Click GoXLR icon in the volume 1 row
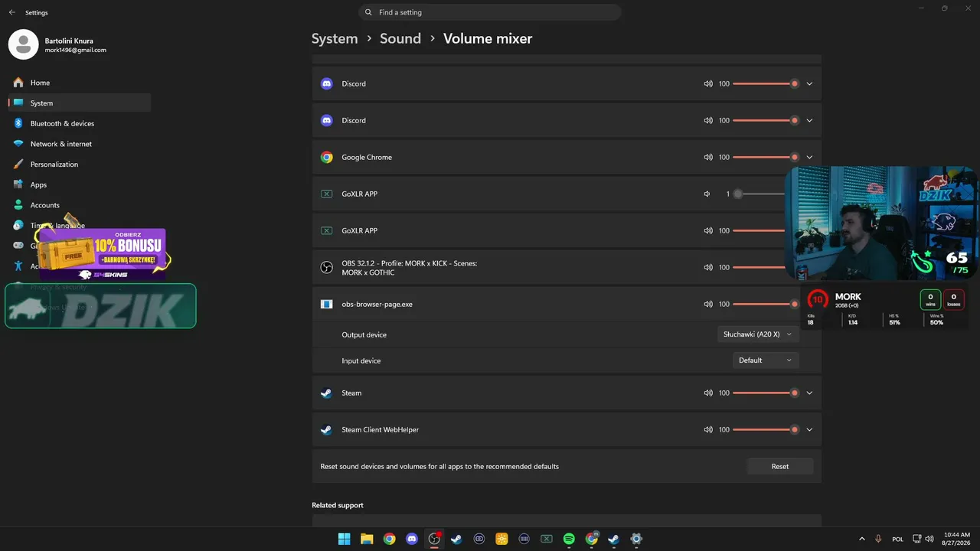The image size is (980, 551). click(327, 194)
